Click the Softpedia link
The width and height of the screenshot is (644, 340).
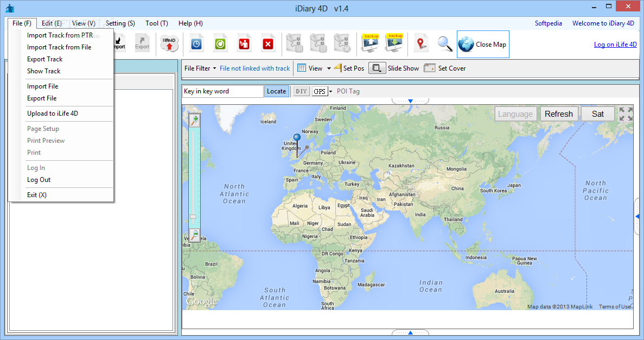549,23
